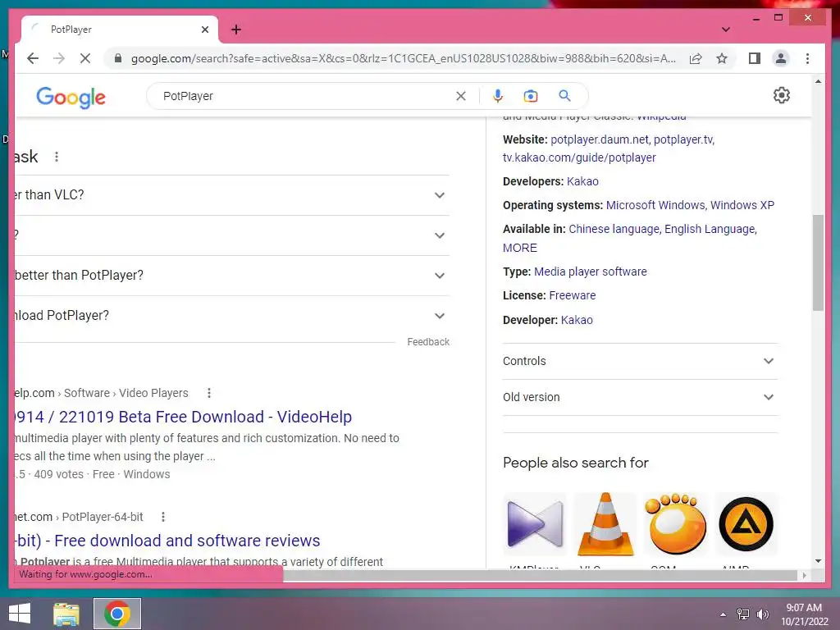Open options for VideoHelp result

pyautogui.click(x=209, y=393)
